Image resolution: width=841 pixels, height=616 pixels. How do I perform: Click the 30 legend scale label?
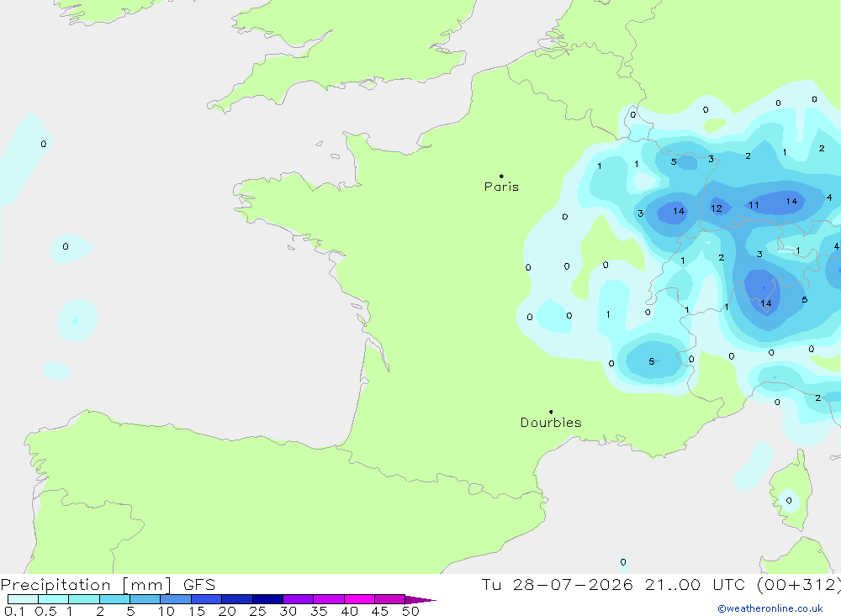(x=288, y=611)
